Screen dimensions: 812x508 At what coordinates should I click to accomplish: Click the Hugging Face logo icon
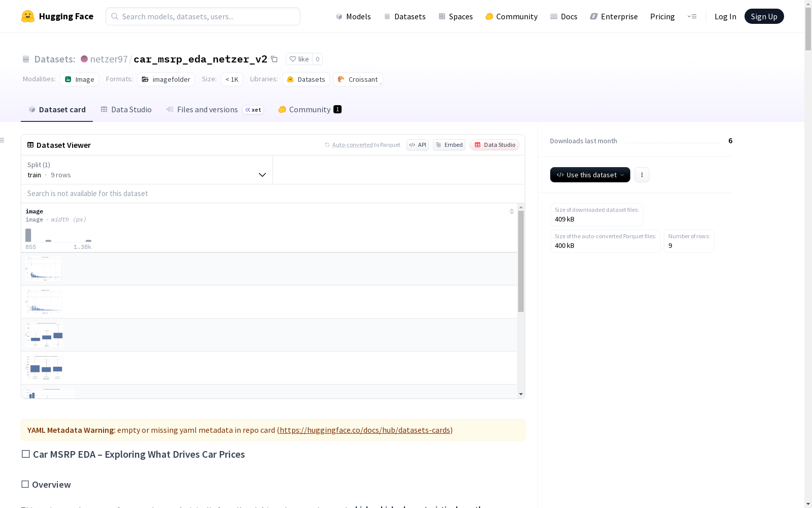(x=28, y=16)
